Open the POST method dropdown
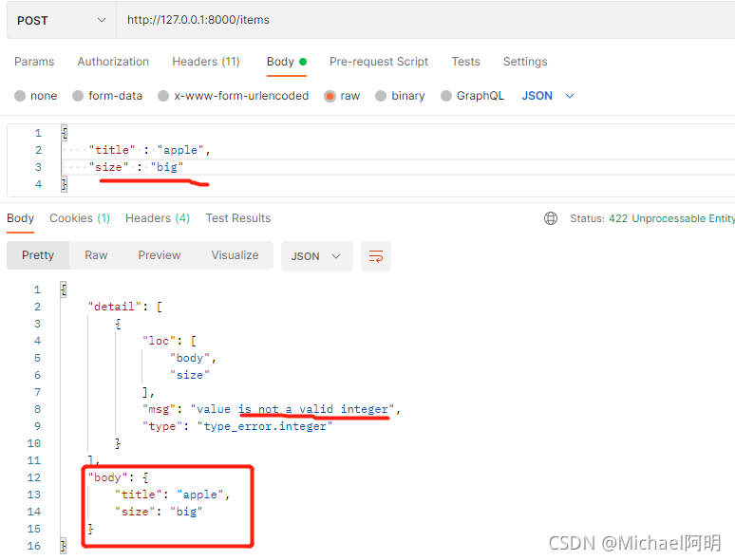735x560 pixels. coord(62,20)
